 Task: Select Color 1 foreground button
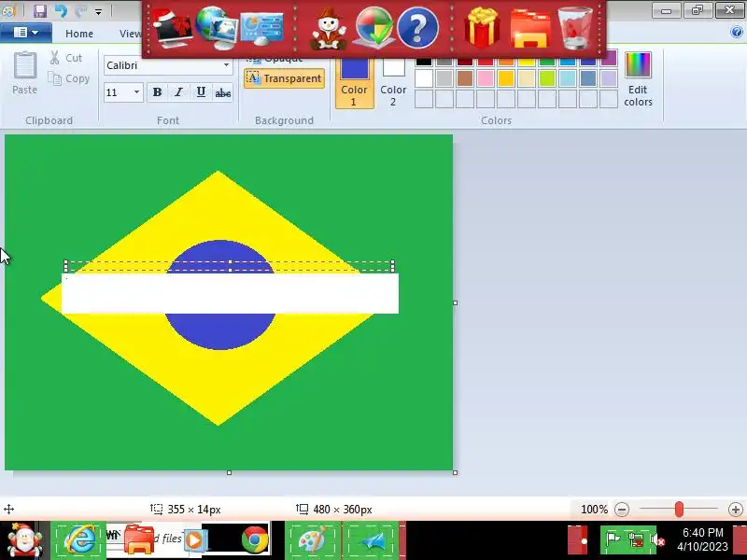[x=354, y=83]
